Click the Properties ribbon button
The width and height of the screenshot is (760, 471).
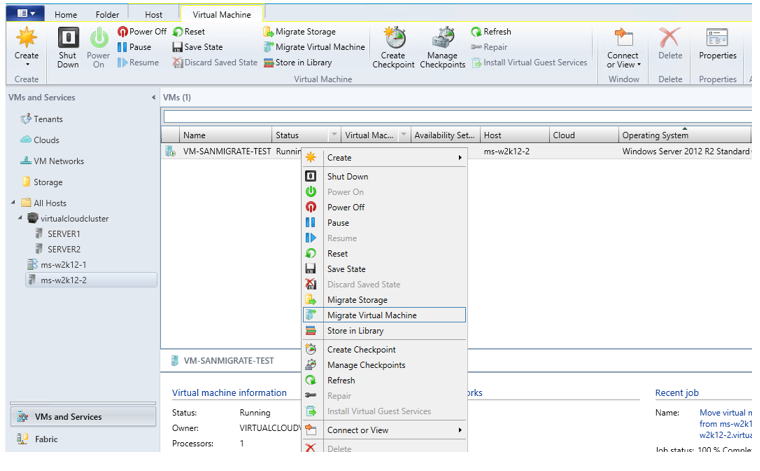[717, 44]
